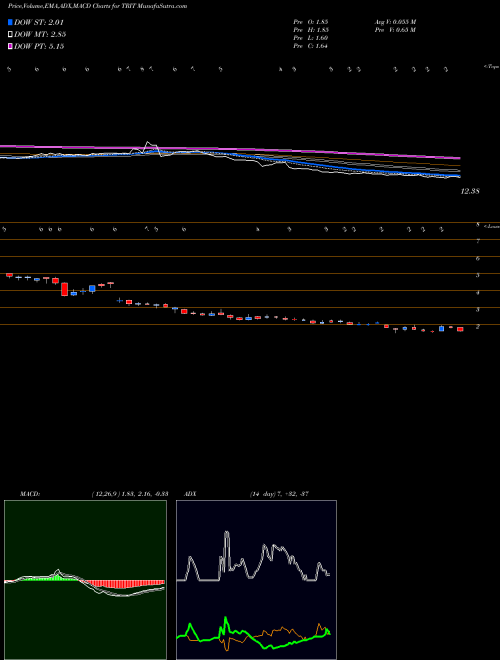The height and width of the screenshot is (660, 500).
Task: Open the MACD histogram chart panel
Action: pyautogui.click(x=85, y=580)
